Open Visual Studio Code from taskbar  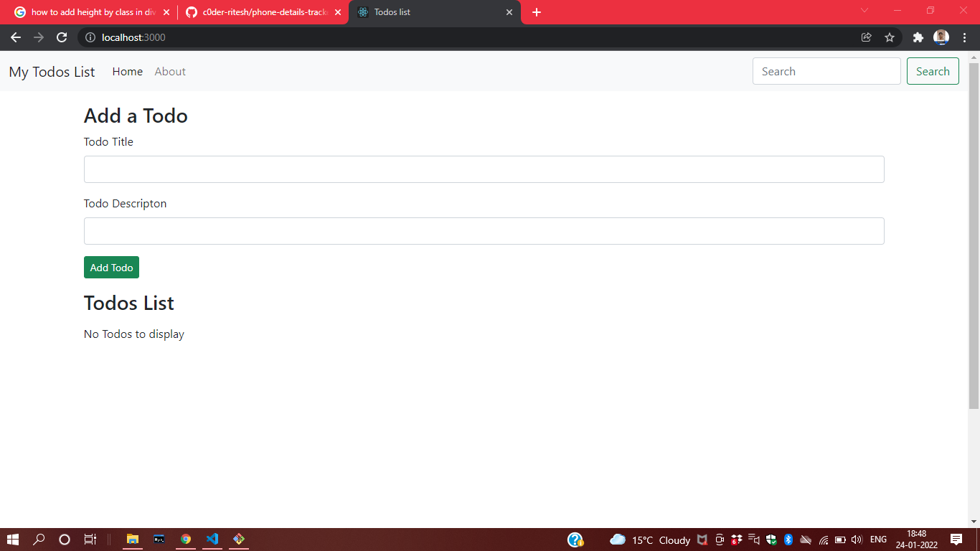pos(212,540)
